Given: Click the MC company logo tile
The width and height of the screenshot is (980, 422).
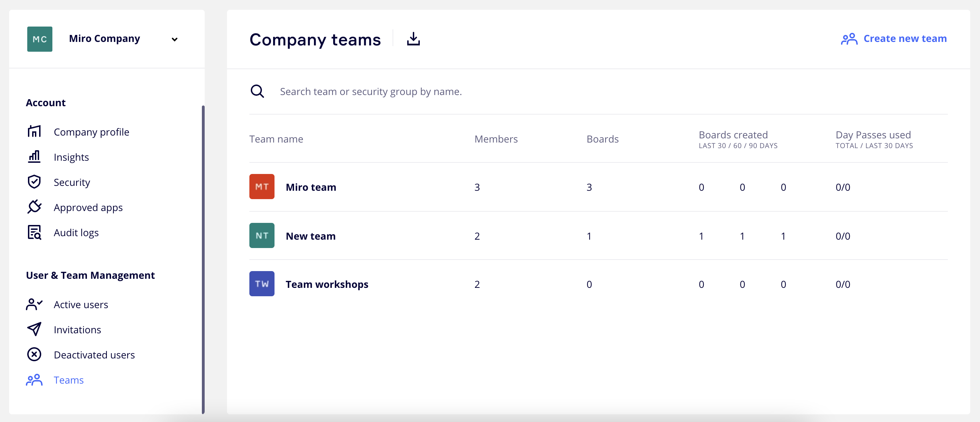Looking at the screenshot, I should [x=39, y=39].
